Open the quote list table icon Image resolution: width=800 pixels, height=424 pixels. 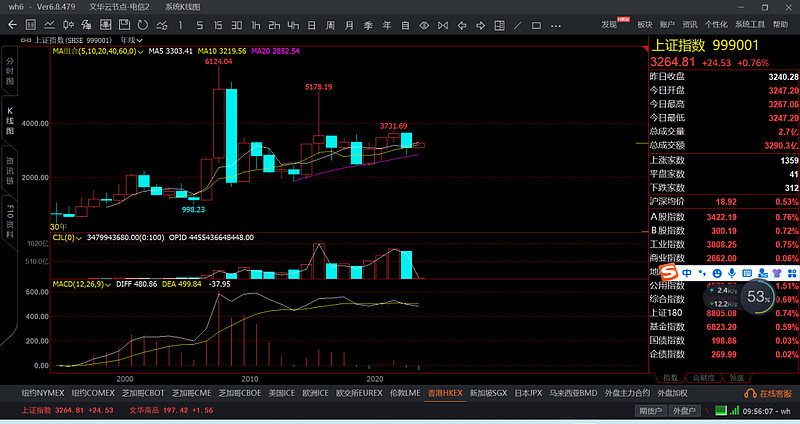(31, 24)
